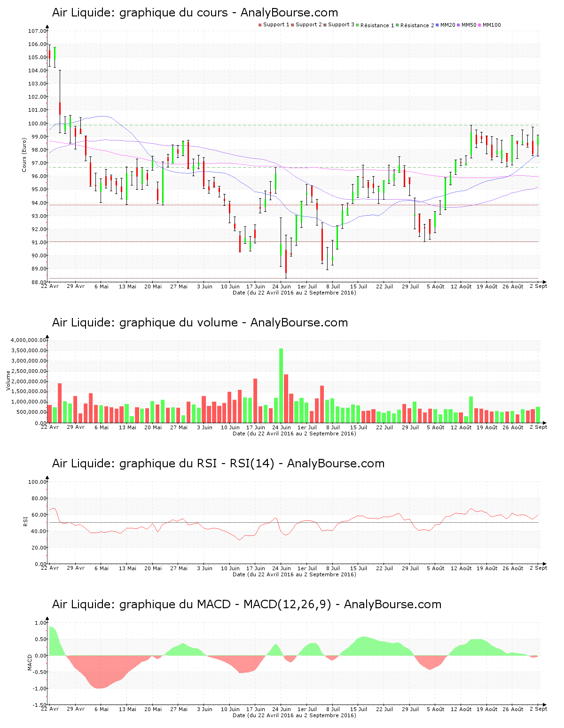Viewport: 564px width, 728px height.
Task: Click the Support 2 legend color square
Action: click(x=292, y=25)
